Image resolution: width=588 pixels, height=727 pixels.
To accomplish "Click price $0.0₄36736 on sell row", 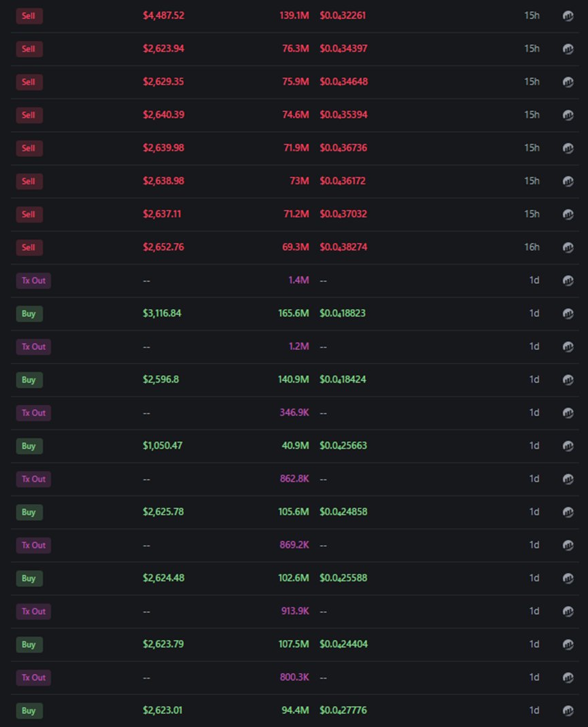I will pyautogui.click(x=343, y=148).
